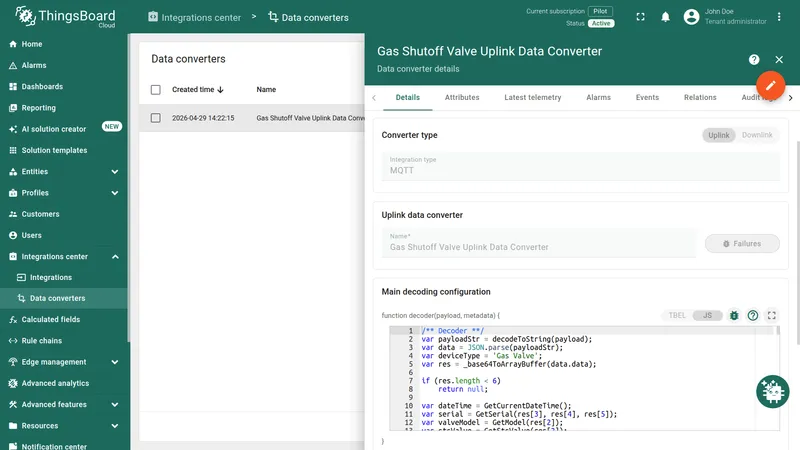Screen dimensions: 800x450
Task: Open the floating AI assistant button
Action: pos(772,391)
